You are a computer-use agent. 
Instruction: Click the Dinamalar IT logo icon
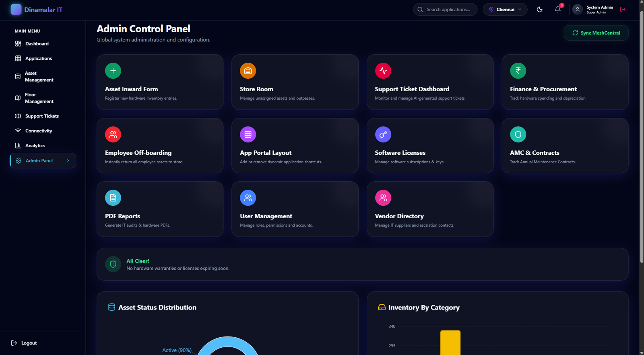(16, 9)
